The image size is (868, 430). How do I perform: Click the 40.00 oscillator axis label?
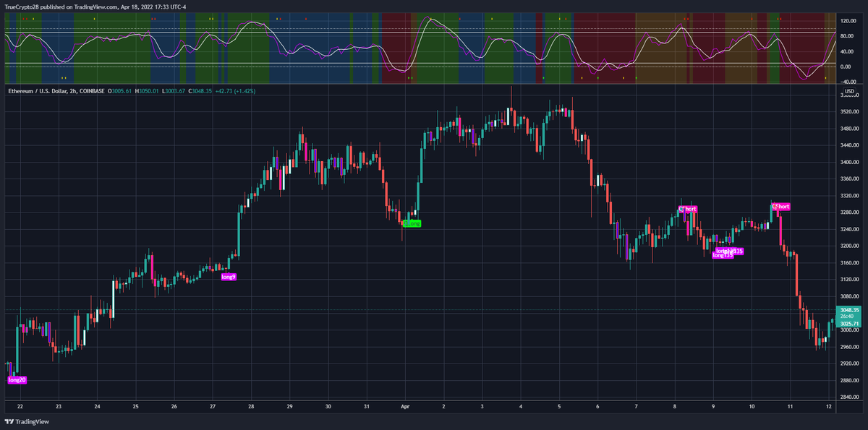848,51
